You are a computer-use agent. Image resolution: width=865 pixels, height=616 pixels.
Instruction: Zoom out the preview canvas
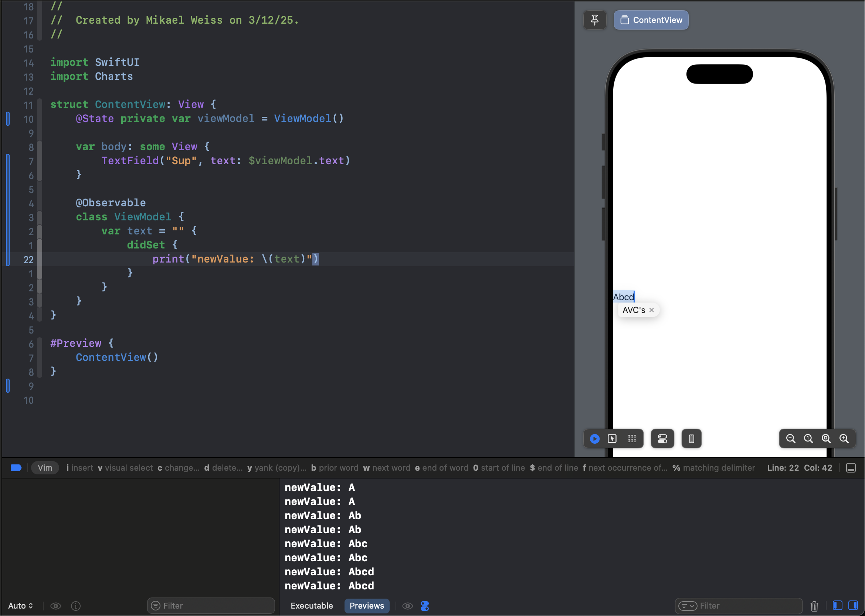coord(790,439)
